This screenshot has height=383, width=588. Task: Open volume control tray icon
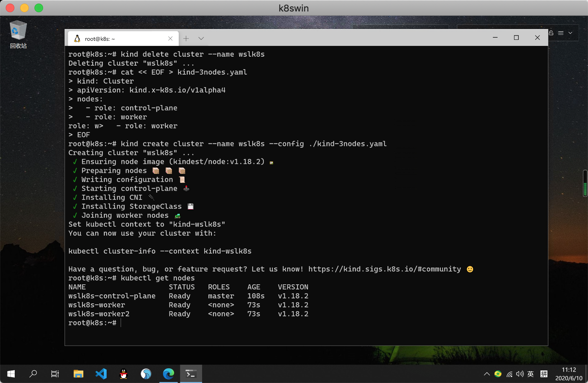click(520, 374)
